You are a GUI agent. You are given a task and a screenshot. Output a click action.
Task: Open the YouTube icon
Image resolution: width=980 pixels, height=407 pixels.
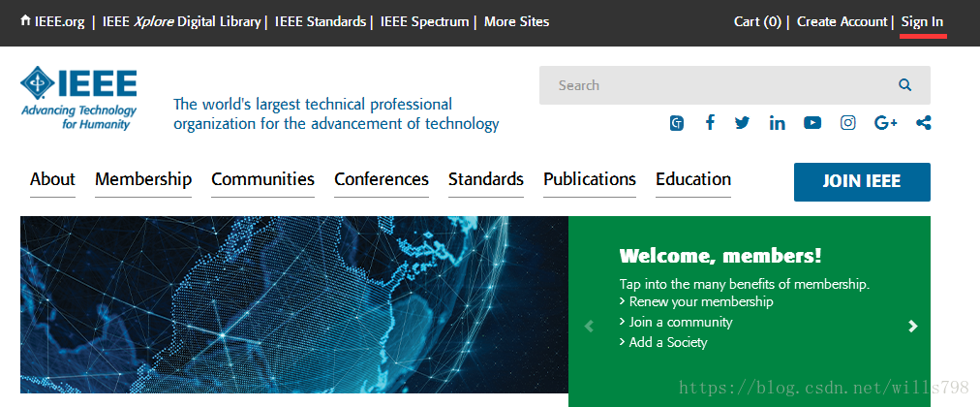click(812, 122)
